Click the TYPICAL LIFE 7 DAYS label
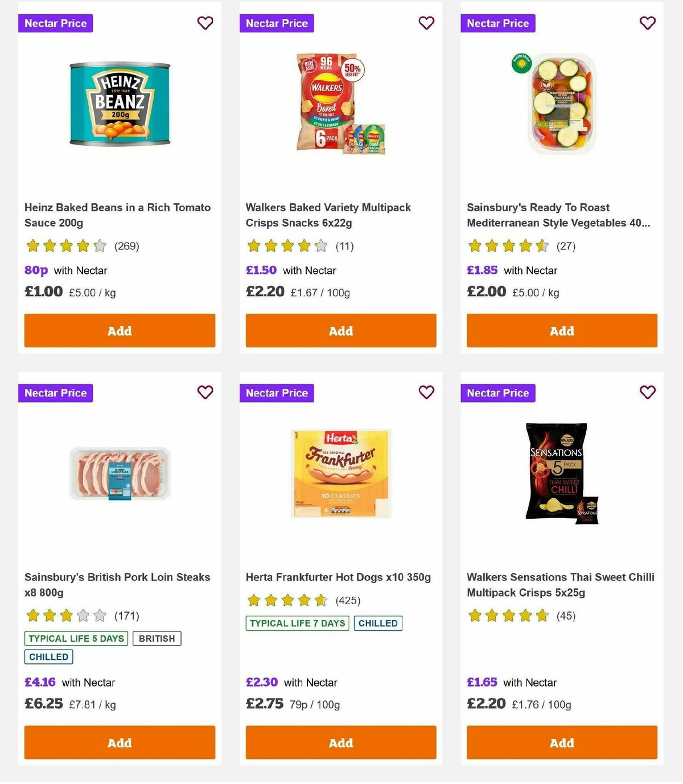The image size is (683, 784). (297, 623)
